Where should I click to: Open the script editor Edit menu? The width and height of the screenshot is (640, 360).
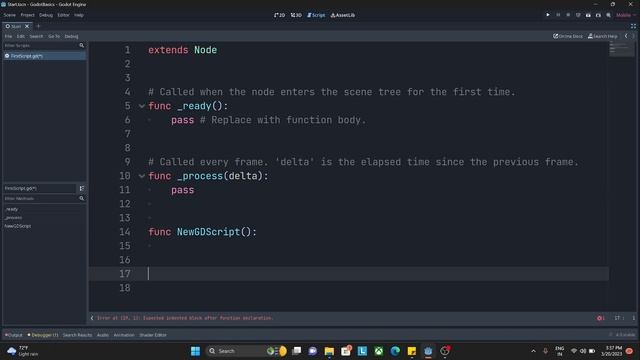click(x=20, y=36)
